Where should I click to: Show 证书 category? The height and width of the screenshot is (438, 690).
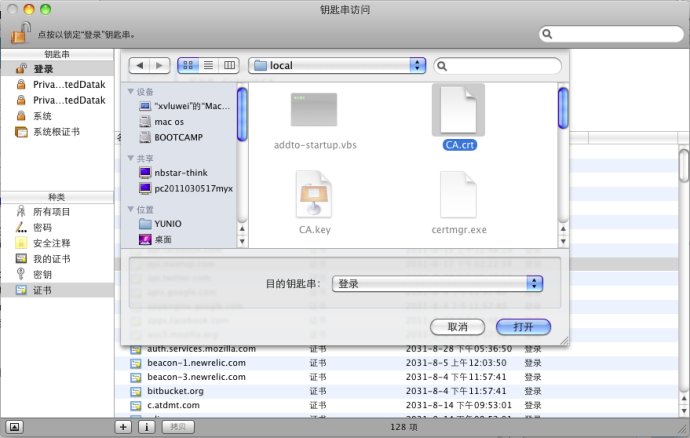point(57,290)
